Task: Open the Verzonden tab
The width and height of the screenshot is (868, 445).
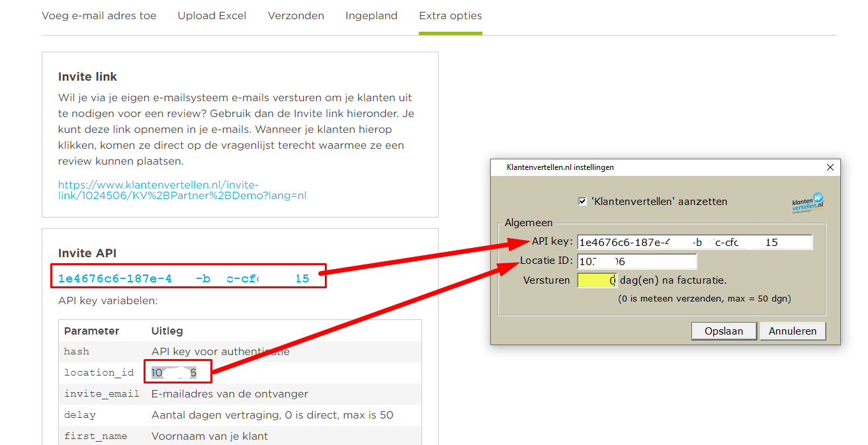Action: click(x=296, y=16)
